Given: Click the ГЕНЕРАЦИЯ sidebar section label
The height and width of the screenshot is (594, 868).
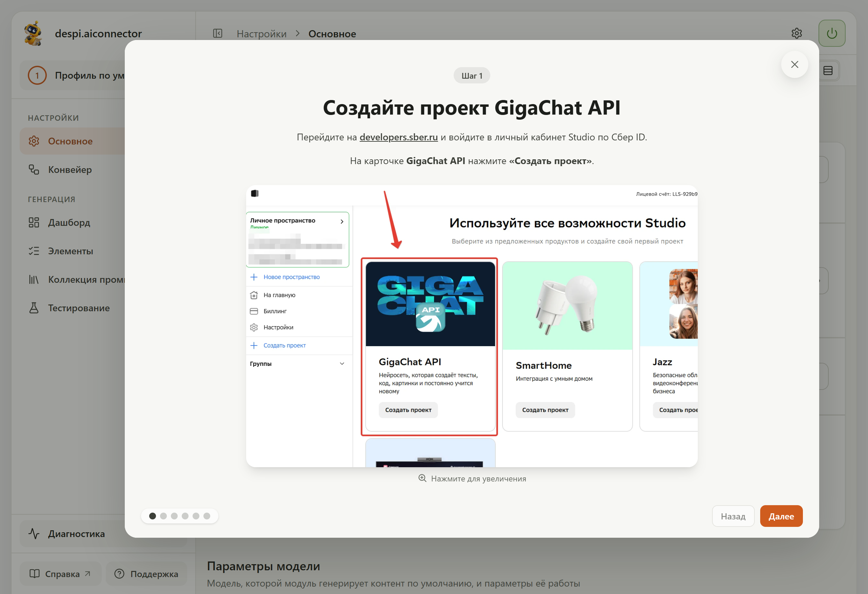Looking at the screenshot, I should (x=52, y=199).
